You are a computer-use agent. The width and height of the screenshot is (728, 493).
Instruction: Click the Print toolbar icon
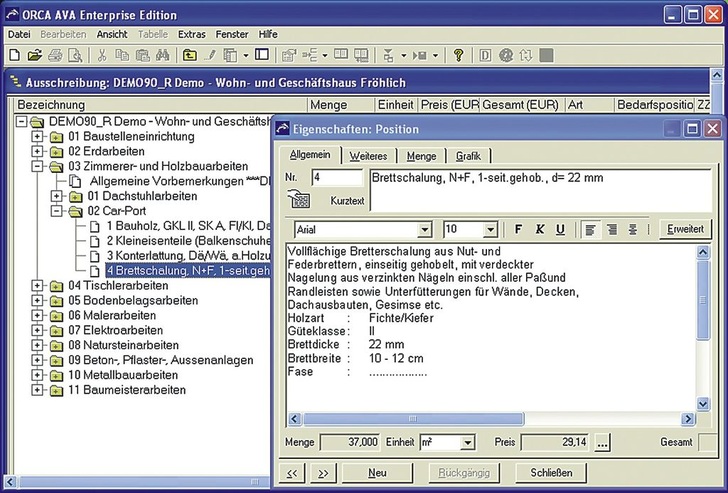pyautogui.click(x=55, y=55)
